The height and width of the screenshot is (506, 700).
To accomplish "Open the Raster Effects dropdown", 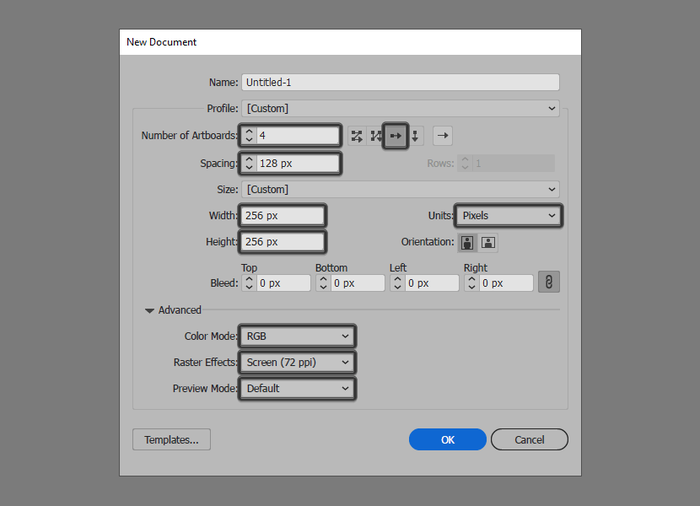I will click(297, 362).
